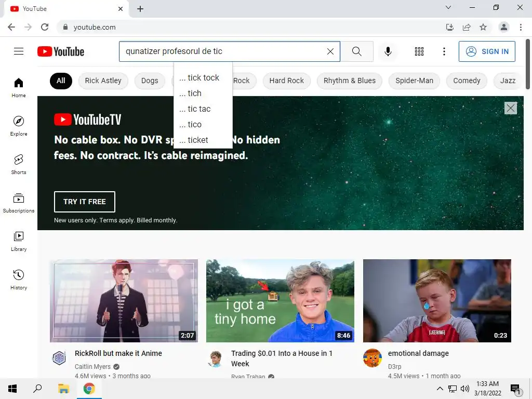Select the Rick Astley chip
The image size is (532, 399).
pos(103,81)
